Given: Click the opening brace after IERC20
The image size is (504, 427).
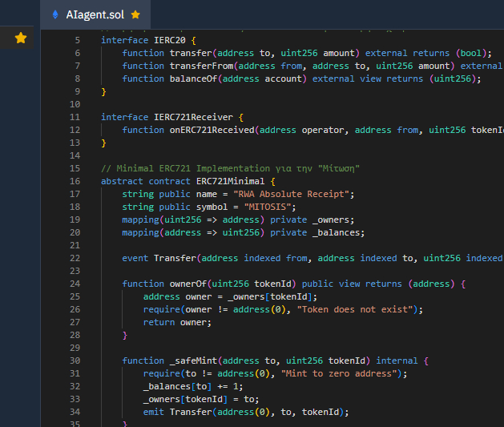Looking at the screenshot, I should point(193,41).
